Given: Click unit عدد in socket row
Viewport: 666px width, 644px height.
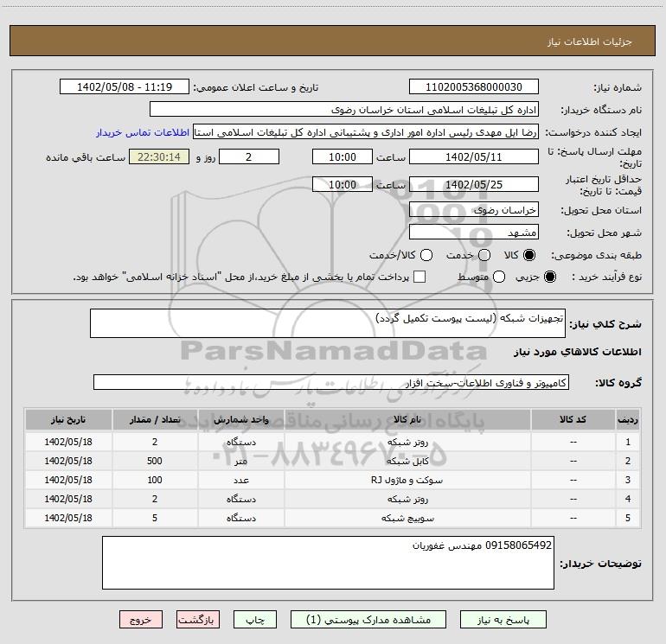Looking at the screenshot, I should tap(240, 480).
